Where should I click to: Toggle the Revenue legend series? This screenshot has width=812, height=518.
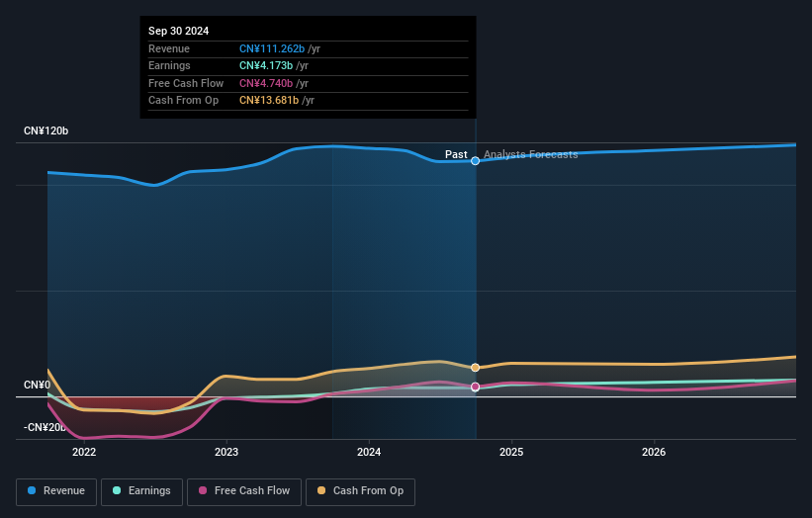[x=56, y=491]
